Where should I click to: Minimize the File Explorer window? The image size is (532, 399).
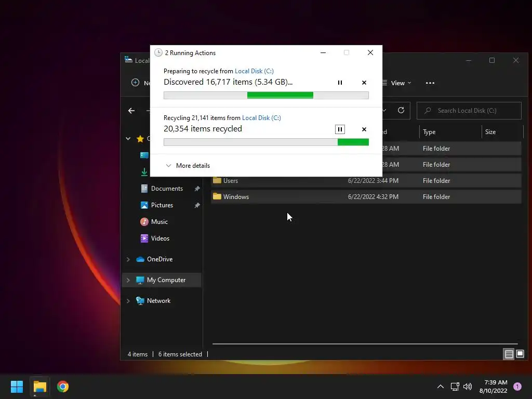(468, 60)
